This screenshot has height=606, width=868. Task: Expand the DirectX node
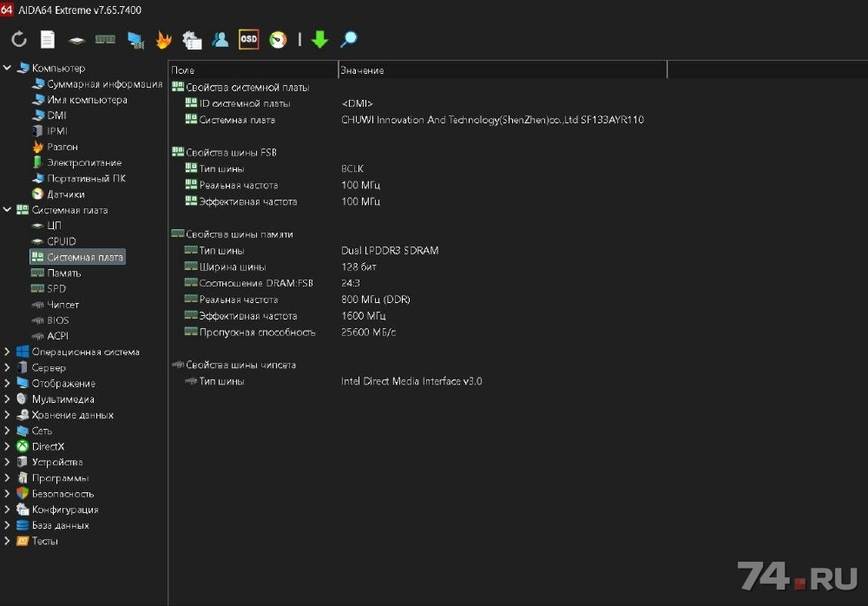[7, 446]
